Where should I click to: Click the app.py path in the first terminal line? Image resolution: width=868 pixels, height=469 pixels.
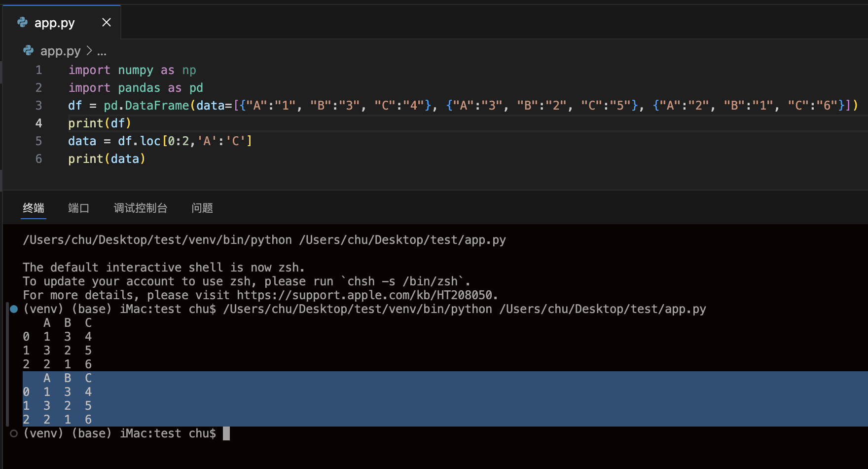point(402,240)
